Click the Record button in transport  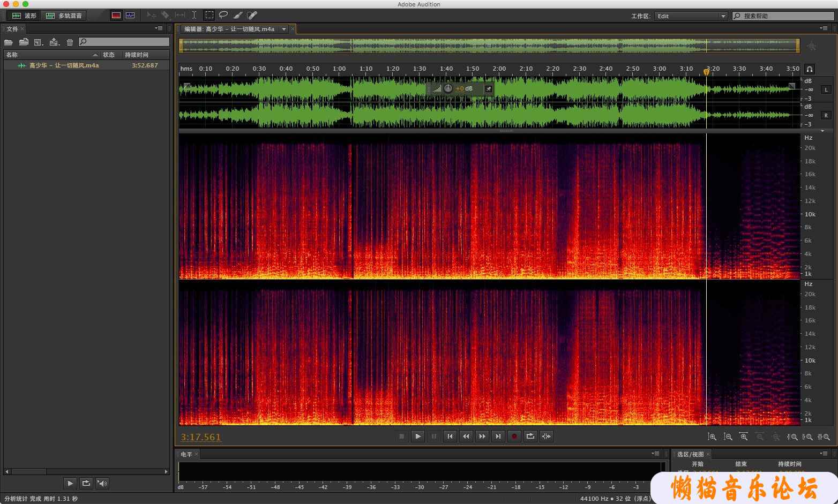(514, 437)
